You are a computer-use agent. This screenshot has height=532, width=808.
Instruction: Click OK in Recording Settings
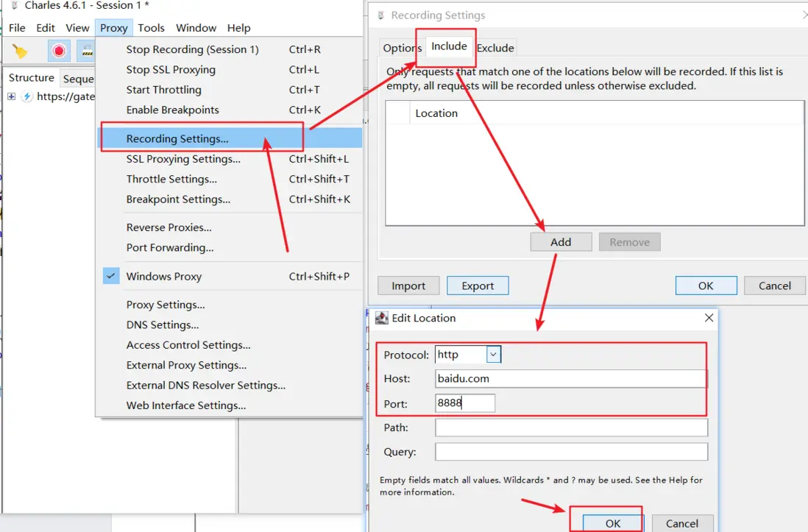[x=706, y=285]
